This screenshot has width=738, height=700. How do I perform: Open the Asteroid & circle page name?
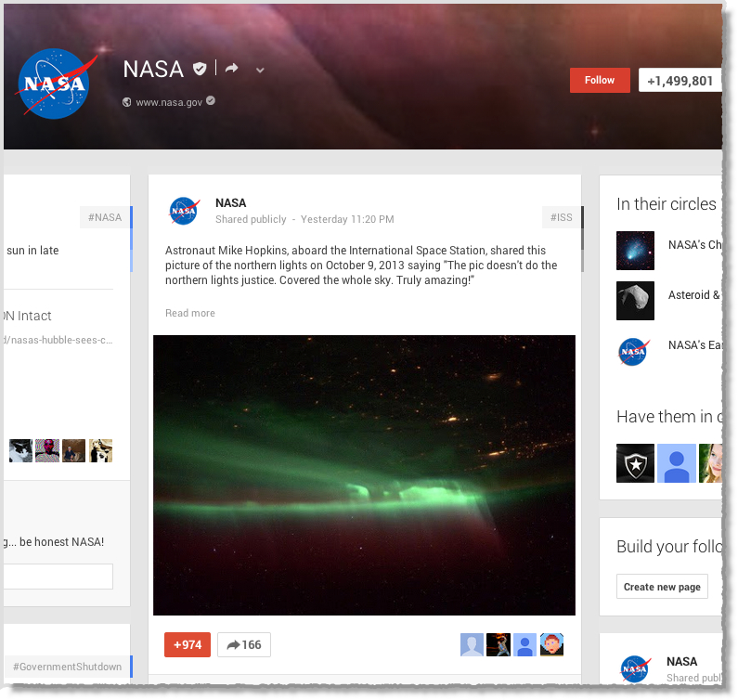(x=693, y=295)
